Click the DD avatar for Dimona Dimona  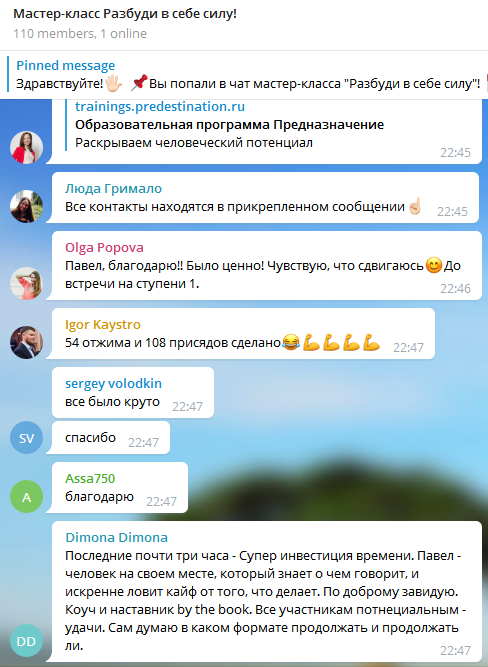click(x=26, y=641)
